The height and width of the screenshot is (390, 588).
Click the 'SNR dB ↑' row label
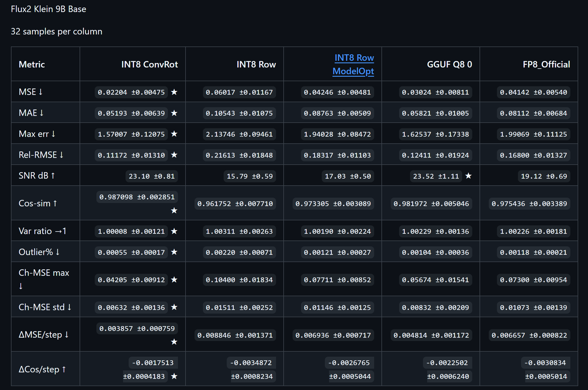(x=37, y=176)
